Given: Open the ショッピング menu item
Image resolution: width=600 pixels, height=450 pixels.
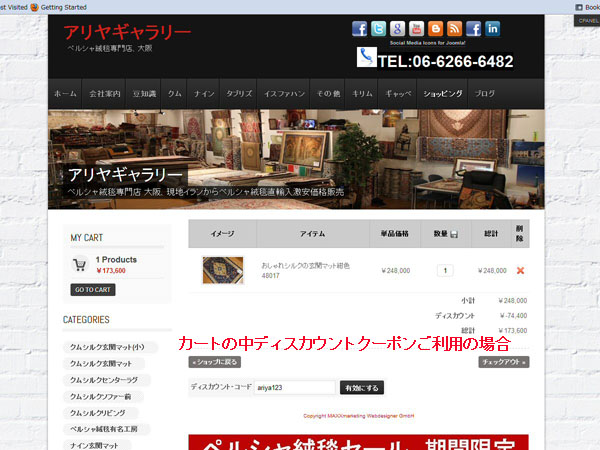Looking at the screenshot, I should (x=442, y=93).
